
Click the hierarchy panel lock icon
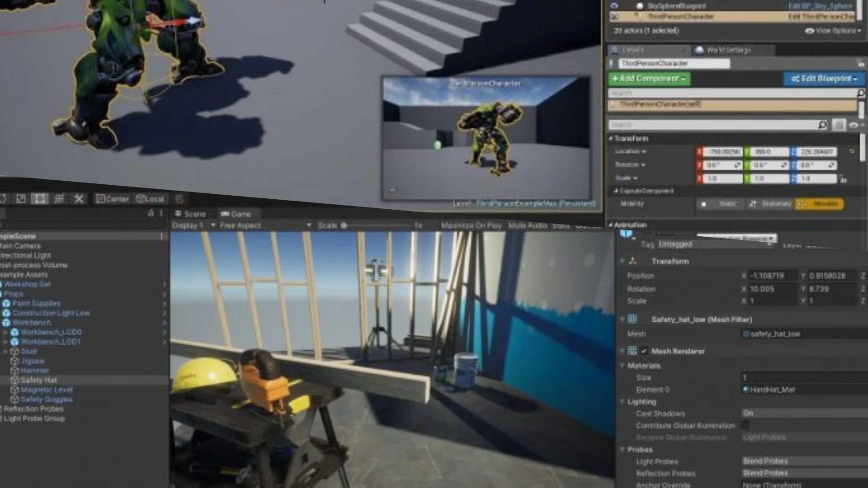151,213
